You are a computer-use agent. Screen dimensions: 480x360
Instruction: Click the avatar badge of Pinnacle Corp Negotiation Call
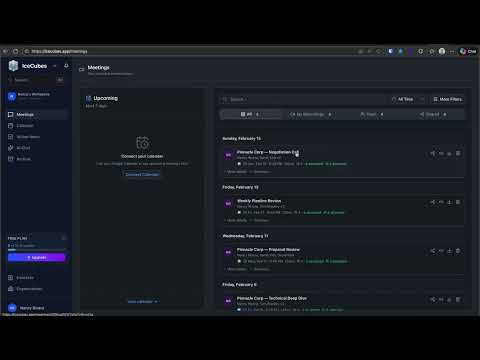click(228, 155)
